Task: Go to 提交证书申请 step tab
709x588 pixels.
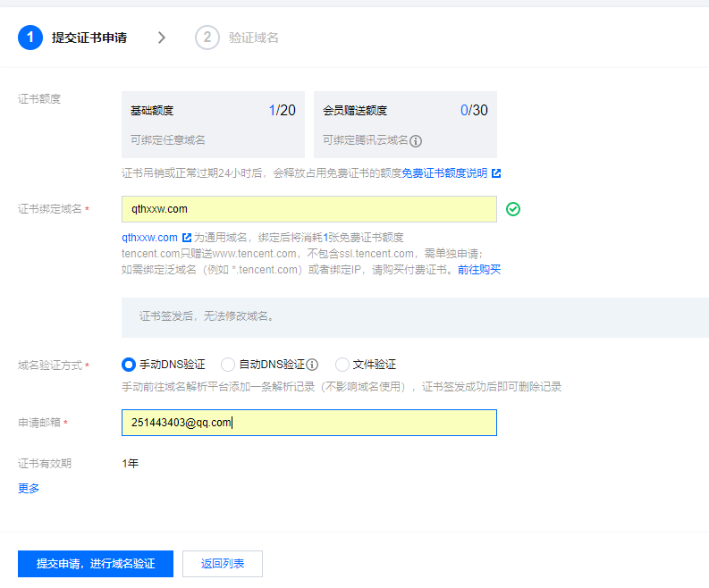Action: click(x=89, y=38)
